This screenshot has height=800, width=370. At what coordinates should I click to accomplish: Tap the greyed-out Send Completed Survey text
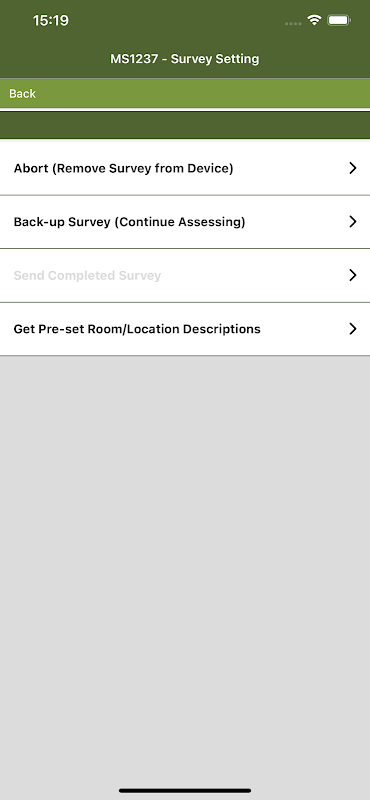[x=87, y=276]
